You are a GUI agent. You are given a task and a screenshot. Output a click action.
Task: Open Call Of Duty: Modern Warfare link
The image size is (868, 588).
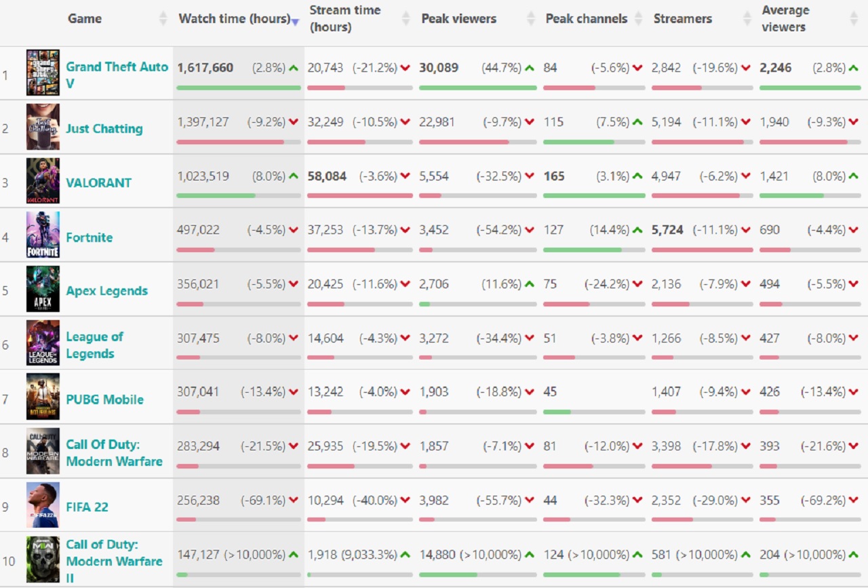114,453
